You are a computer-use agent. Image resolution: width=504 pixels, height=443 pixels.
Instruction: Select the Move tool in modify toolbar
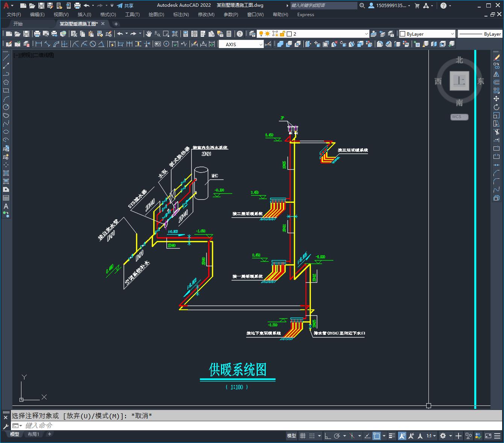click(496, 99)
